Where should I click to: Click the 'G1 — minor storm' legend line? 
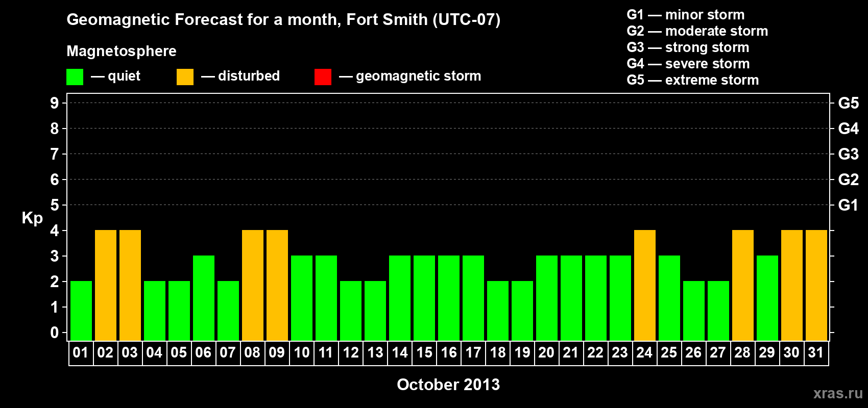(x=685, y=15)
